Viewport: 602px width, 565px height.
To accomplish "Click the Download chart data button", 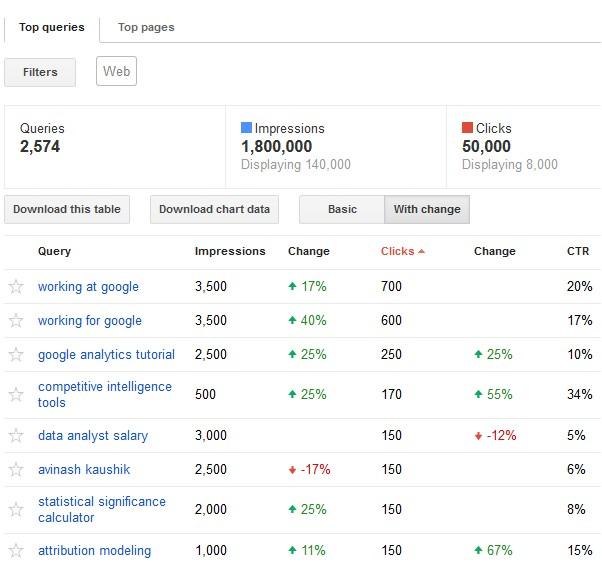I will tap(214, 210).
